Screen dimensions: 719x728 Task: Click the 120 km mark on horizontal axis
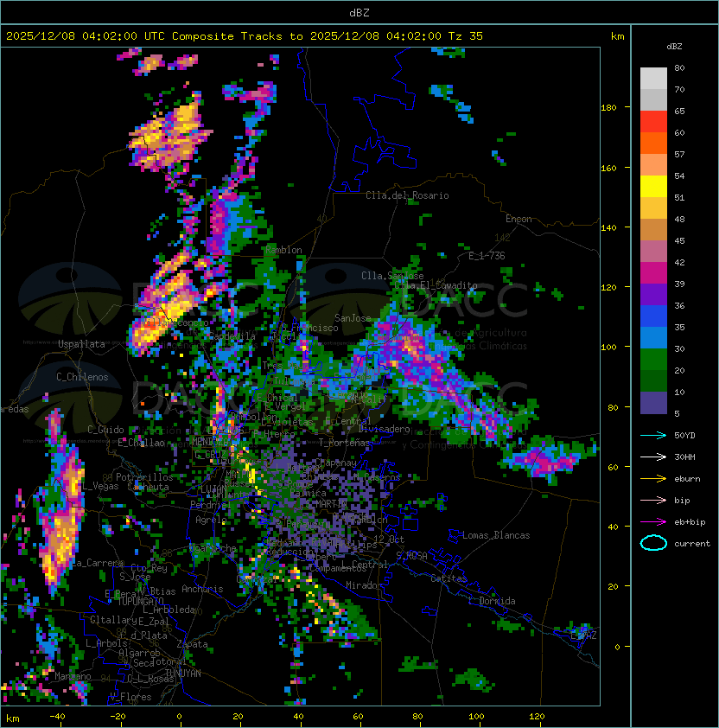click(537, 717)
